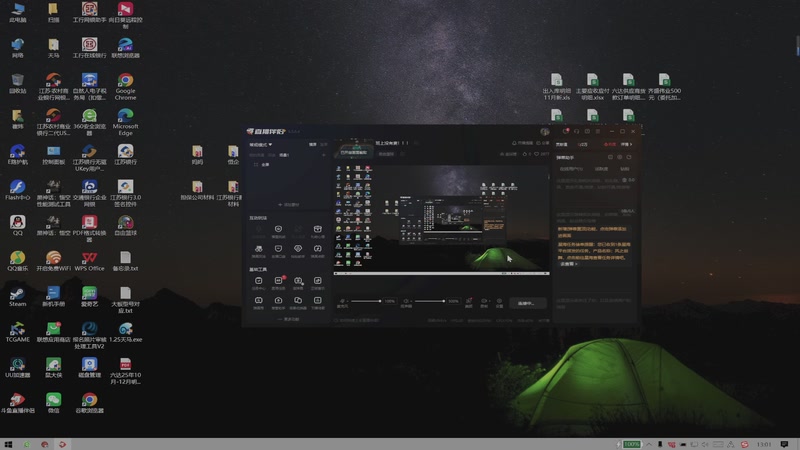The height and width of the screenshot is (450, 800).
Task: Open the 回收站 recycle bin icon
Action: (17, 83)
